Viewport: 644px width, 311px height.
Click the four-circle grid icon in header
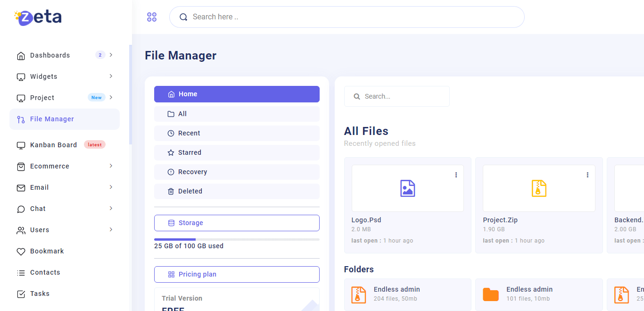click(x=152, y=17)
